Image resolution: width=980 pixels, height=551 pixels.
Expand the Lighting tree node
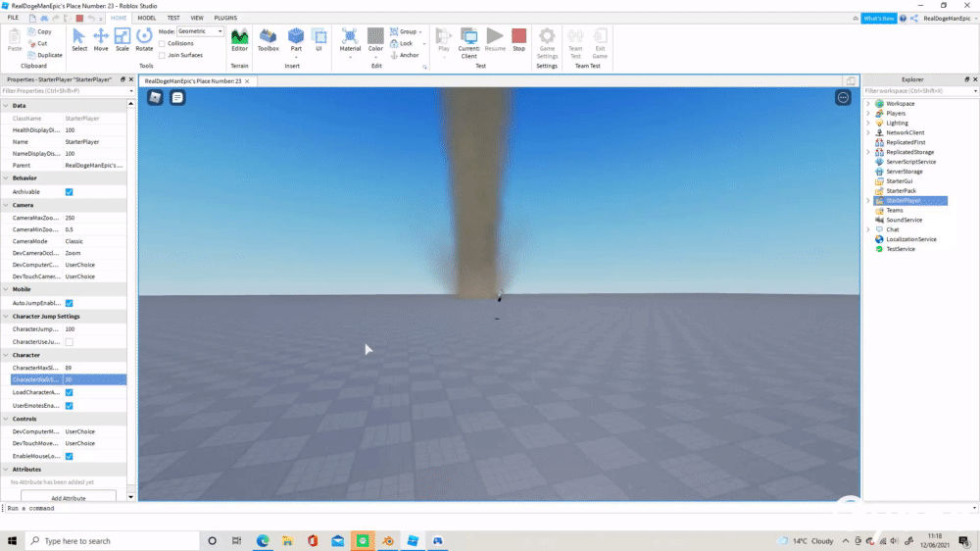(867, 124)
